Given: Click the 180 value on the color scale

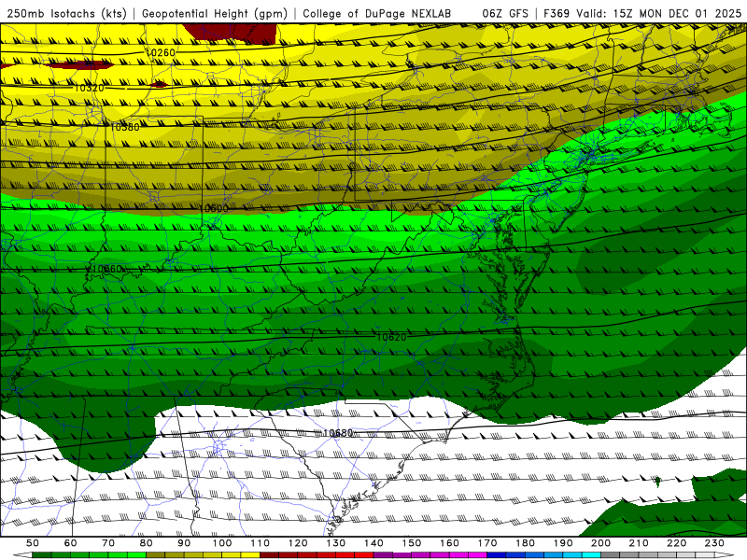Looking at the screenshot, I should point(525,543).
